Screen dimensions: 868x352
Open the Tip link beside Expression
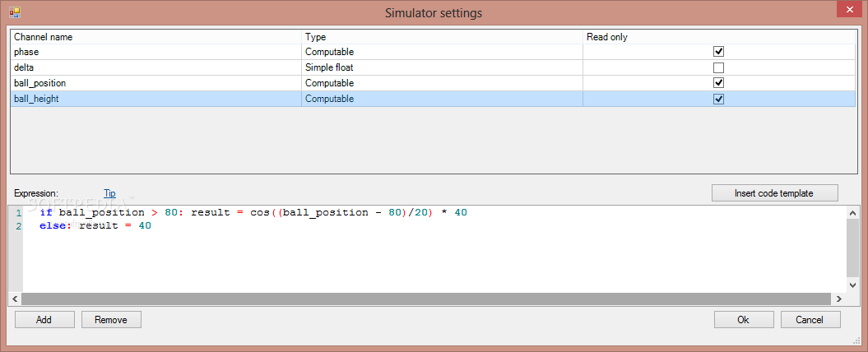click(109, 193)
